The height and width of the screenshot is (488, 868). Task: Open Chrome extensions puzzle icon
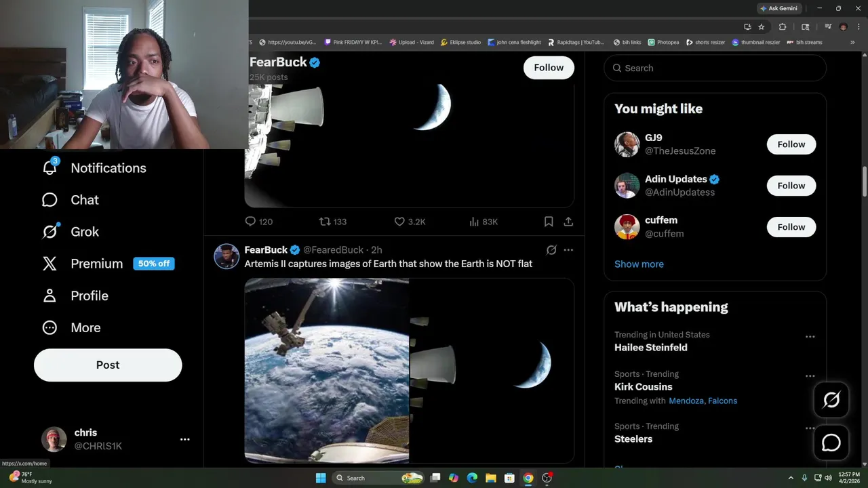783,27
